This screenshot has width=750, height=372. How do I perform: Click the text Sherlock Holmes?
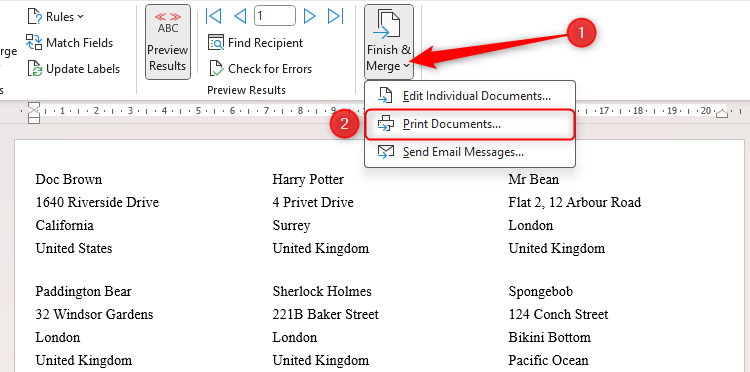pos(322,291)
